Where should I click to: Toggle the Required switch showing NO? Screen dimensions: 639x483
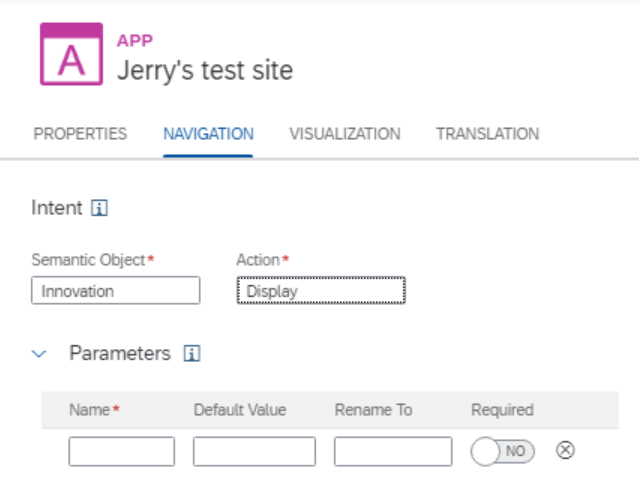pyautogui.click(x=502, y=451)
